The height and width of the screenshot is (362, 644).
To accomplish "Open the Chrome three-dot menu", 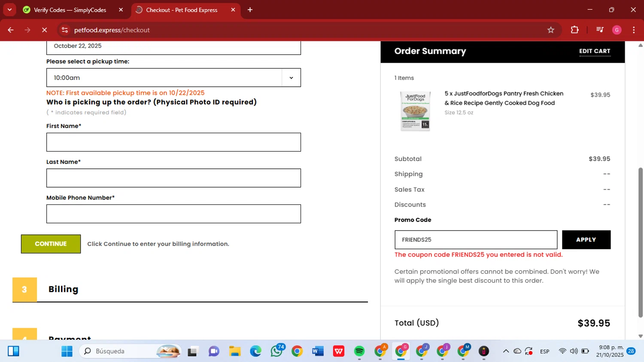I will tap(634, 30).
